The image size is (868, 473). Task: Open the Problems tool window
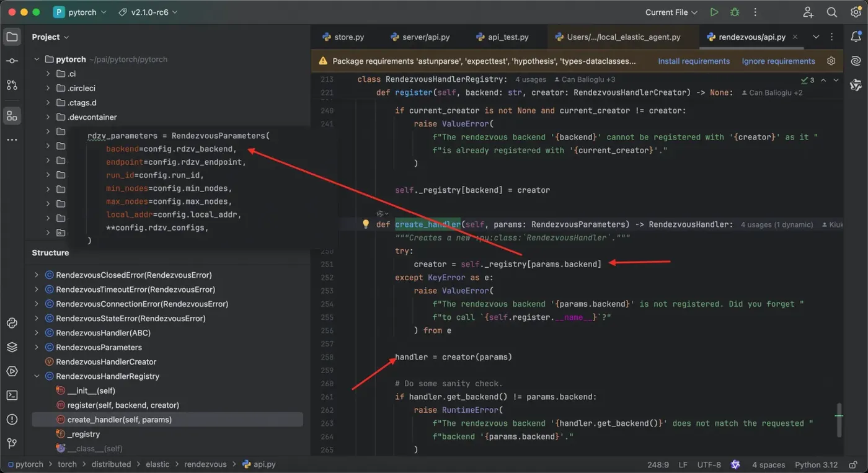point(12,419)
